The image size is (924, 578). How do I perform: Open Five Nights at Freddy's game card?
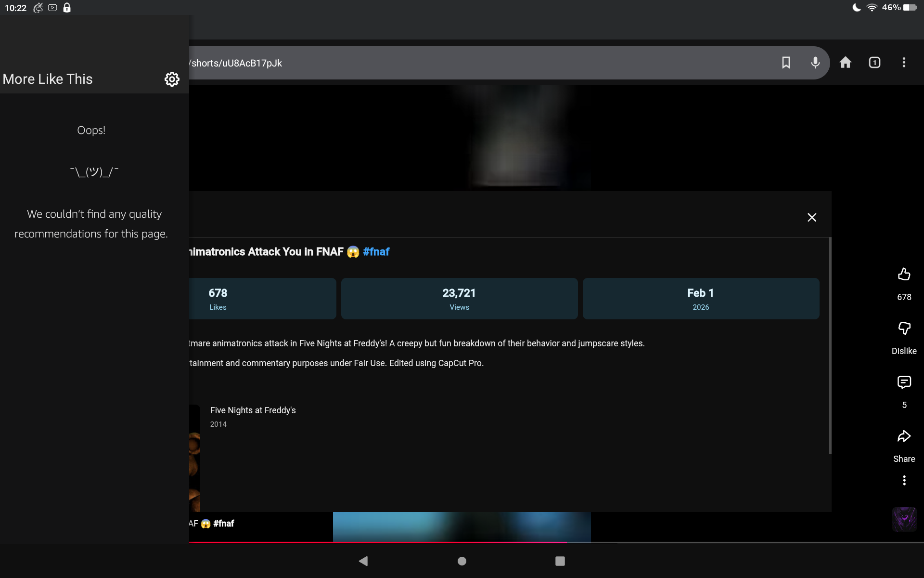pyautogui.click(x=253, y=410)
